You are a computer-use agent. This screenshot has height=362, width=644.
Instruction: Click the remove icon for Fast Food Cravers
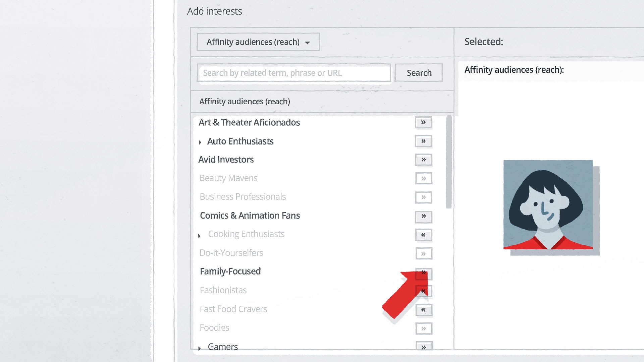pos(423,309)
